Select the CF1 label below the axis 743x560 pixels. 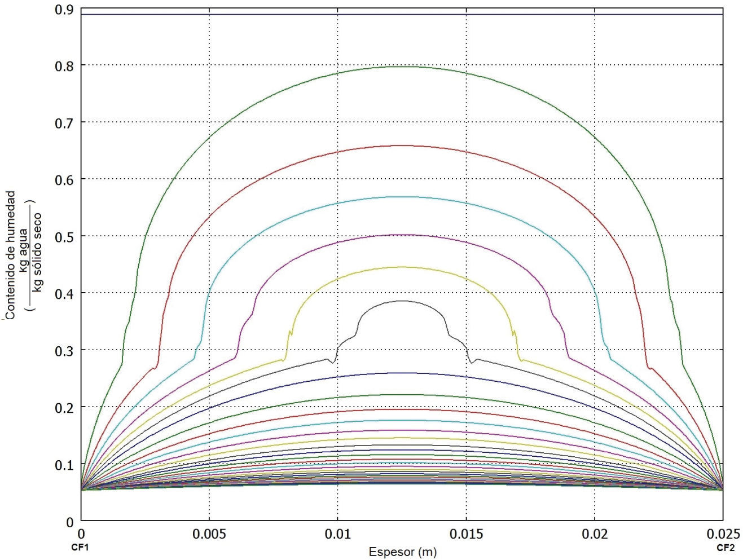pyautogui.click(x=80, y=548)
